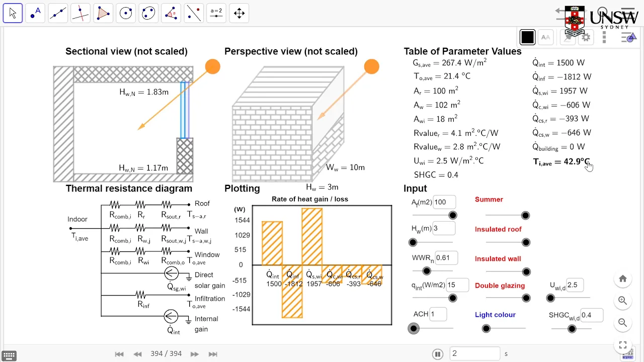Select the Polygon tool
The height and width of the screenshot is (362, 644).
pos(103,14)
